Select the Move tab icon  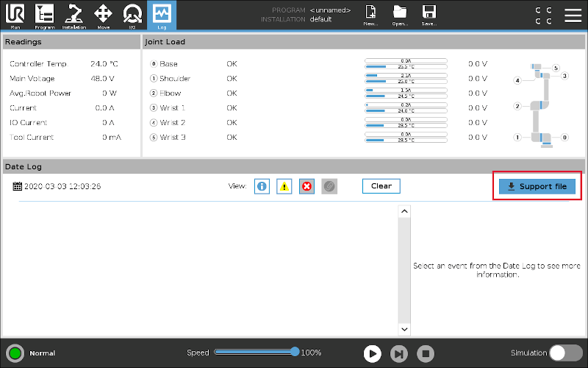coord(104,15)
